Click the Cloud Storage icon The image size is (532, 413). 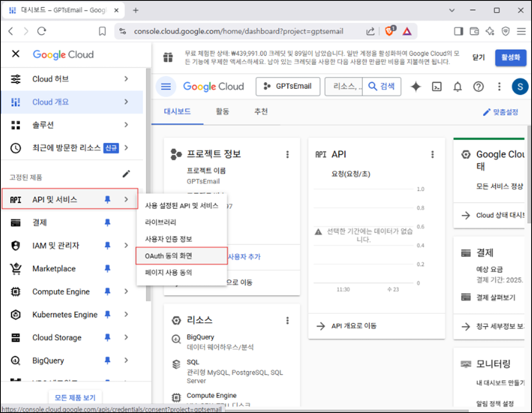click(x=16, y=338)
